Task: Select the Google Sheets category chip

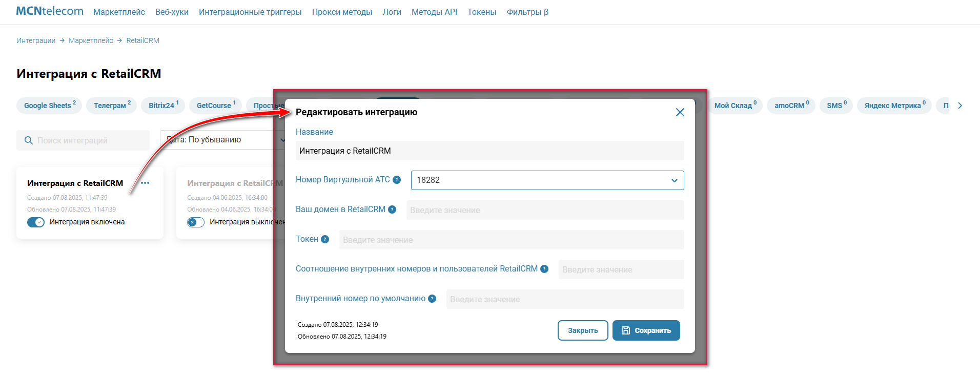Action: pyautogui.click(x=49, y=106)
